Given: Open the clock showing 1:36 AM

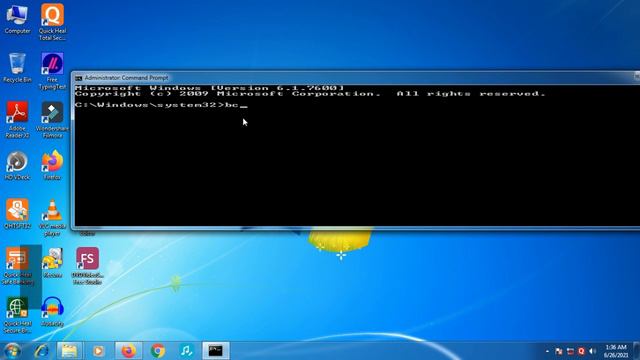Looking at the screenshot, I should [616, 351].
